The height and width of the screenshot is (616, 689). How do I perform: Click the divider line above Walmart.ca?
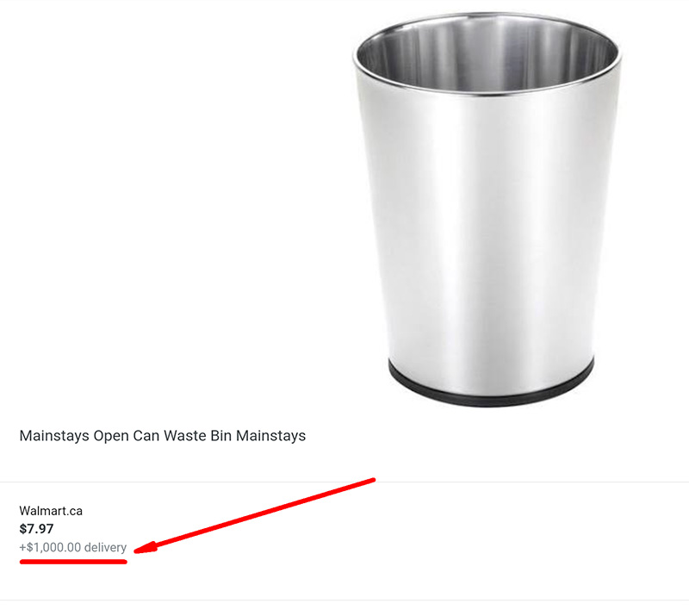click(x=344, y=482)
